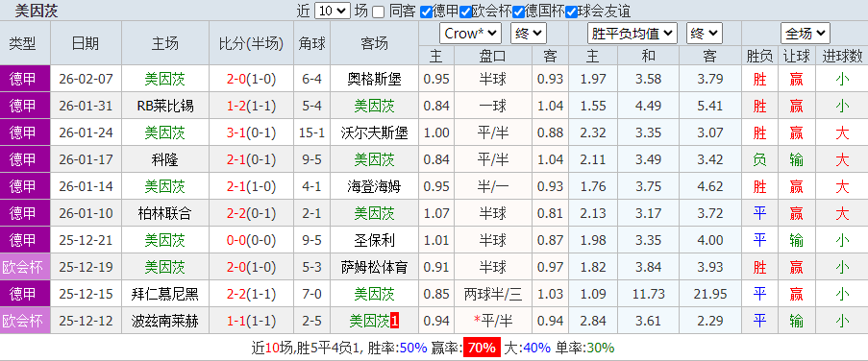Click score 3-1 of the 沃尔夫斯堡 match

pyautogui.click(x=236, y=132)
